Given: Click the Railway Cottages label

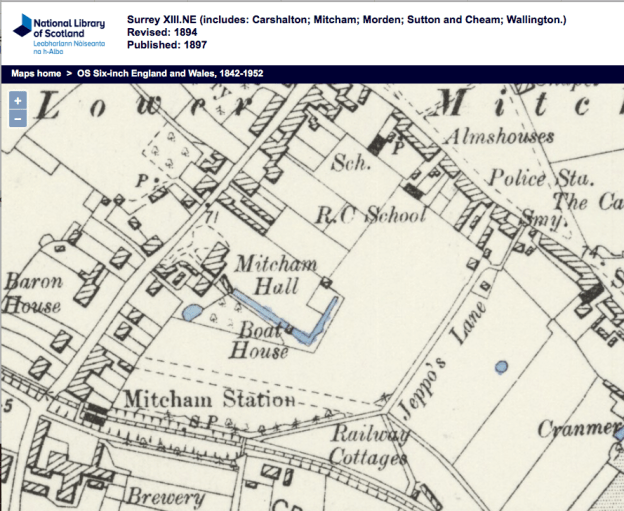Looking at the screenshot, I should (x=370, y=446).
